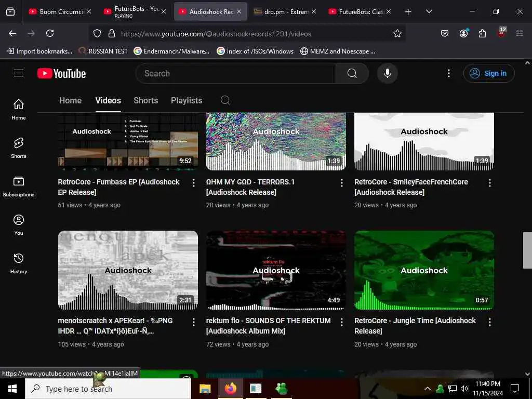Open the rektum flo 4:49 thumbnail
The image size is (532, 399).
(276, 270)
